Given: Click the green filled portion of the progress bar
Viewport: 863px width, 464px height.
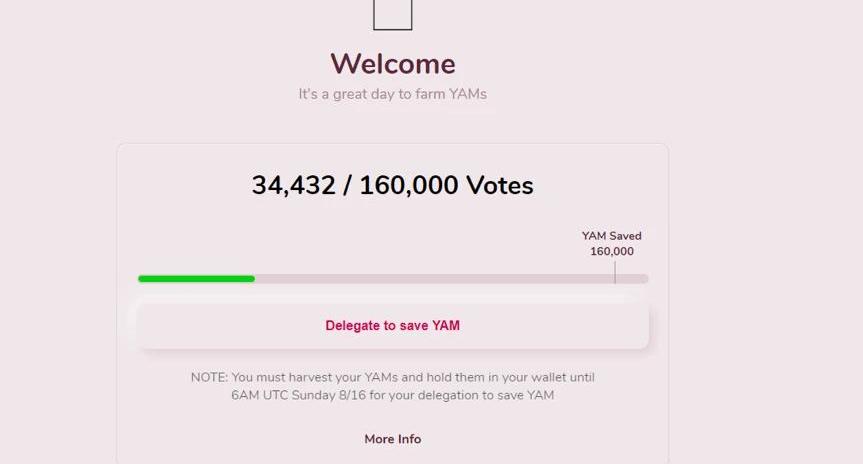Looking at the screenshot, I should pyautogui.click(x=195, y=278).
